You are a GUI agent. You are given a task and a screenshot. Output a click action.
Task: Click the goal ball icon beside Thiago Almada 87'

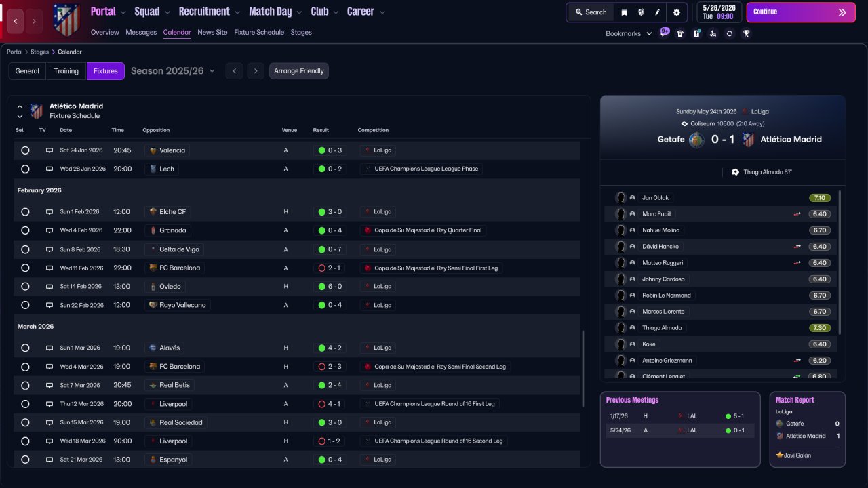pyautogui.click(x=735, y=172)
